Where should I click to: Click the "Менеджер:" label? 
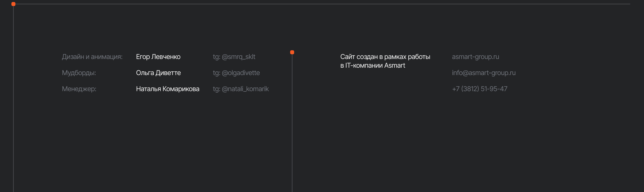click(79, 89)
